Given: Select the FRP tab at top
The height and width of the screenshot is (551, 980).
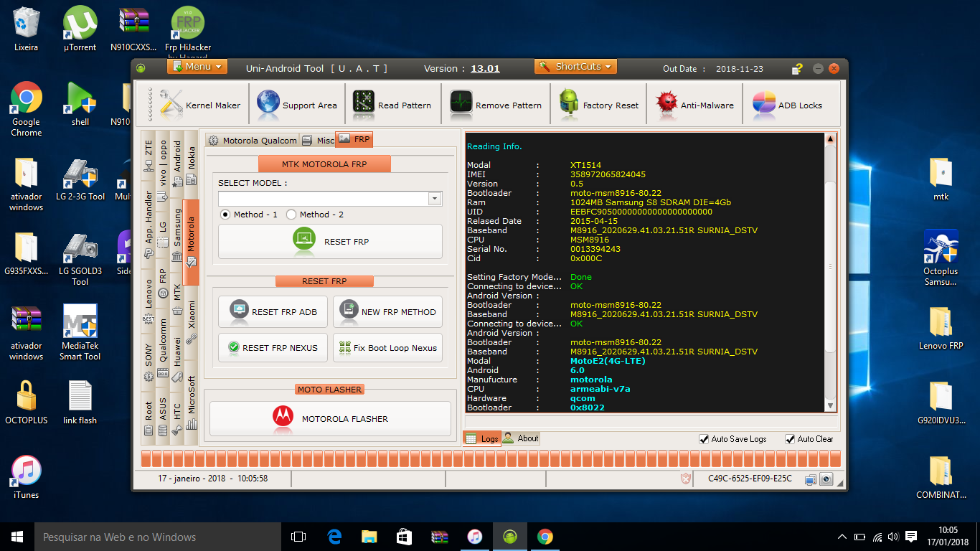Looking at the screenshot, I should click(x=354, y=139).
